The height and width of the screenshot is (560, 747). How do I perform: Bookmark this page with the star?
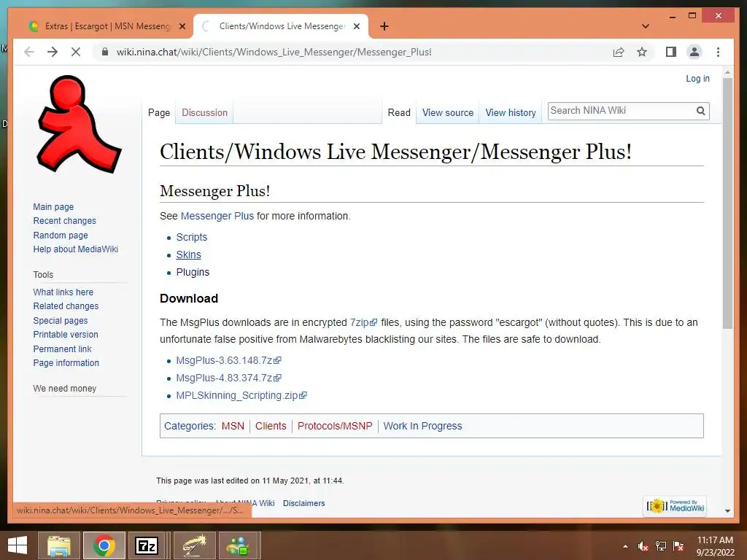point(642,52)
